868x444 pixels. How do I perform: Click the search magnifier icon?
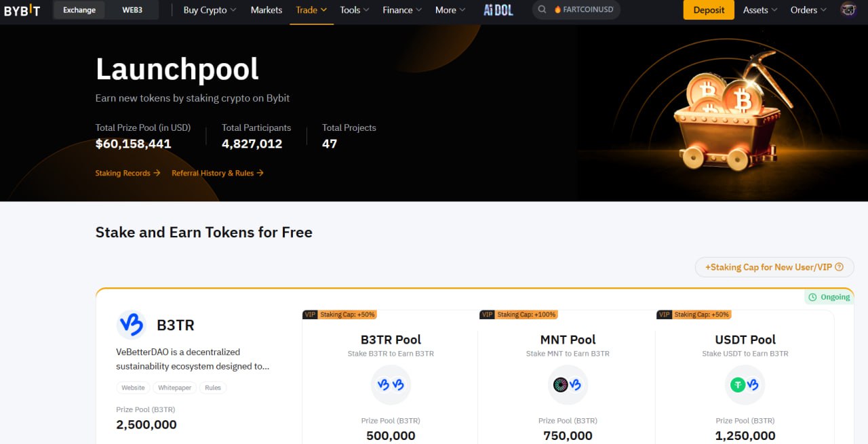542,10
